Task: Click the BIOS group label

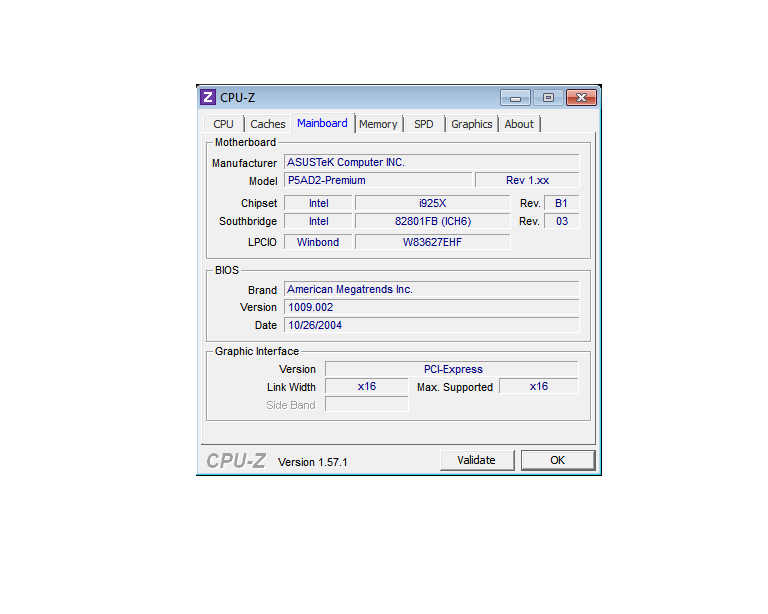Action: coord(227,270)
